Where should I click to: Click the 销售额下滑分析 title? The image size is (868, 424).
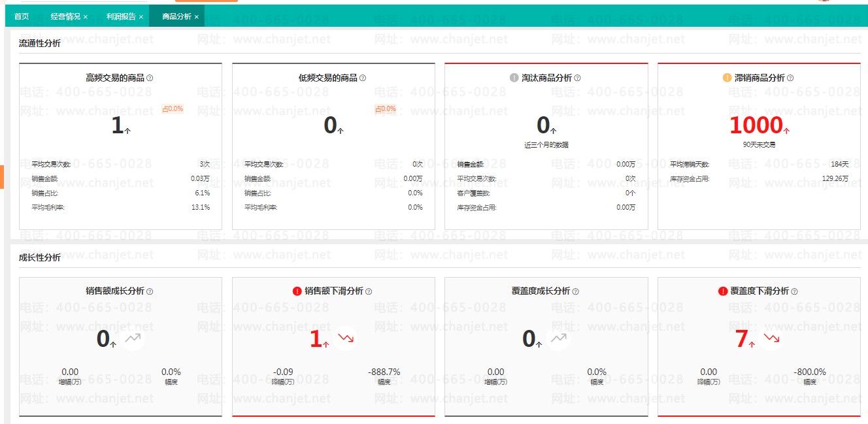point(334,291)
